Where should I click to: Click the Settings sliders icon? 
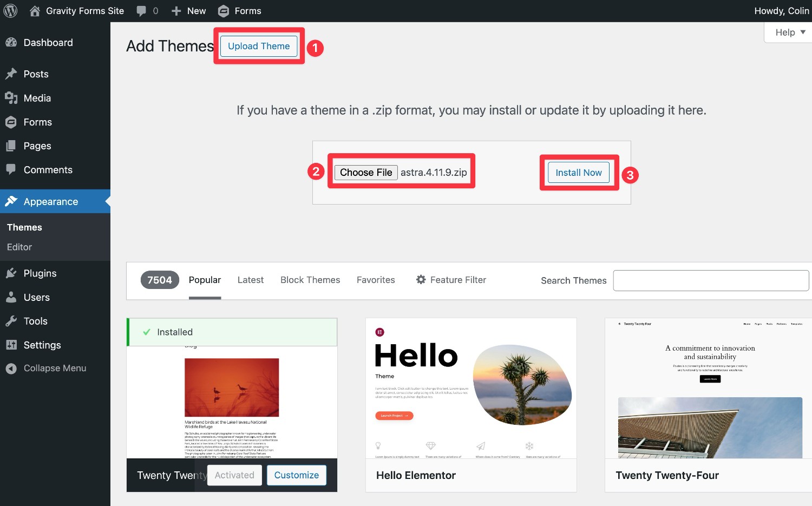[11, 345]
